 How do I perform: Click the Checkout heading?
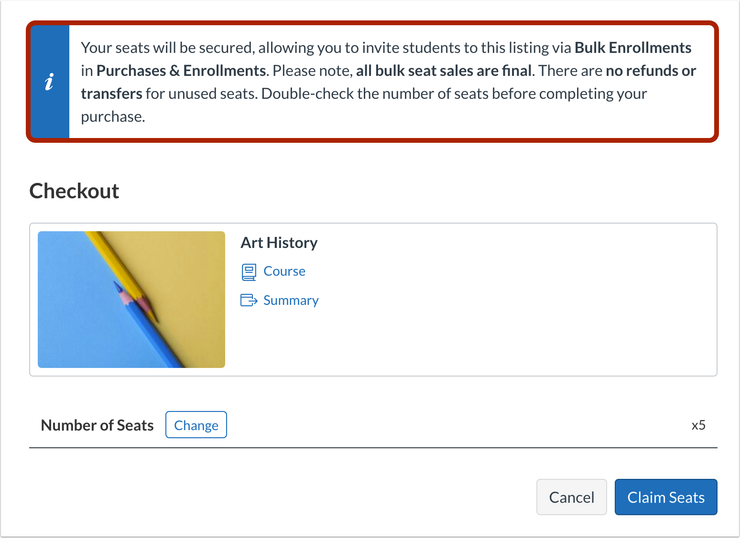coord(74,191)
